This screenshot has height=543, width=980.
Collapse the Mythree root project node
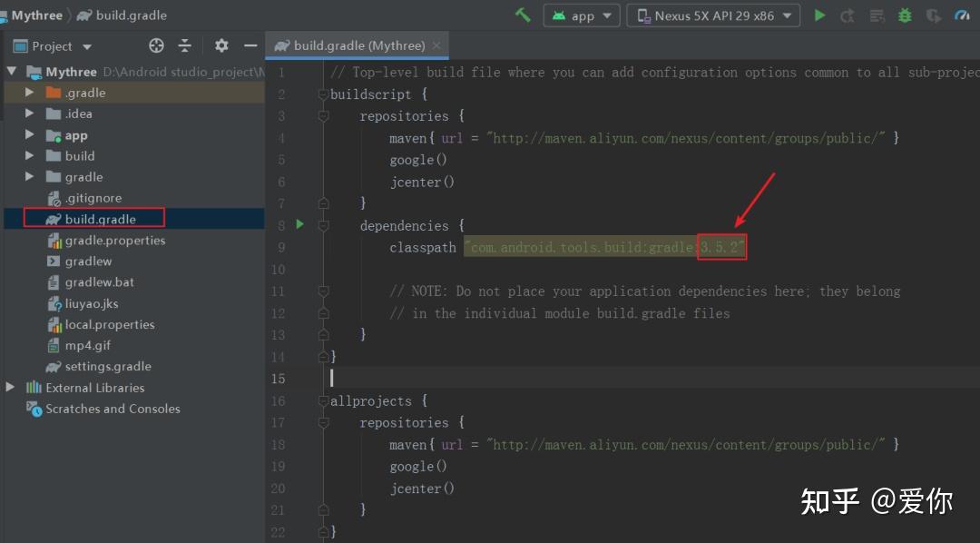[12, 72]
